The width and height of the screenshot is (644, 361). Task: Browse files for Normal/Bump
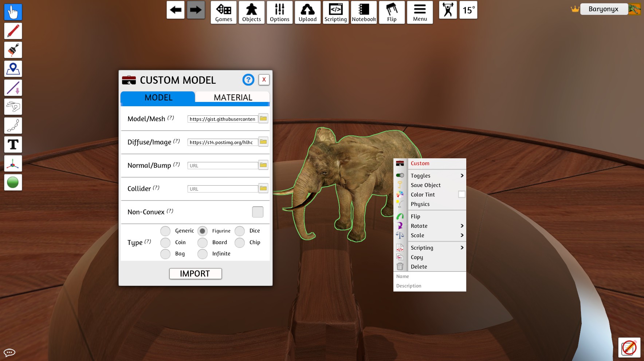tap(263, 165)
